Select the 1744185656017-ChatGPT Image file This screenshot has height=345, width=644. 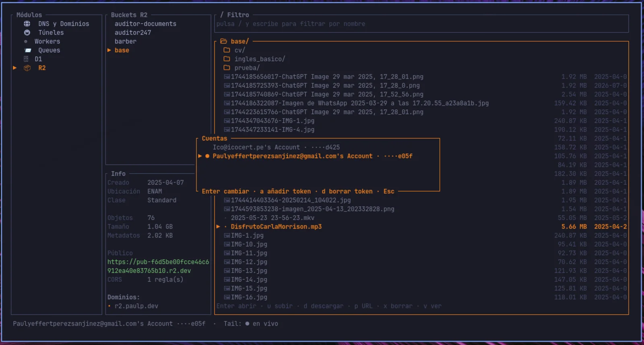327,76
